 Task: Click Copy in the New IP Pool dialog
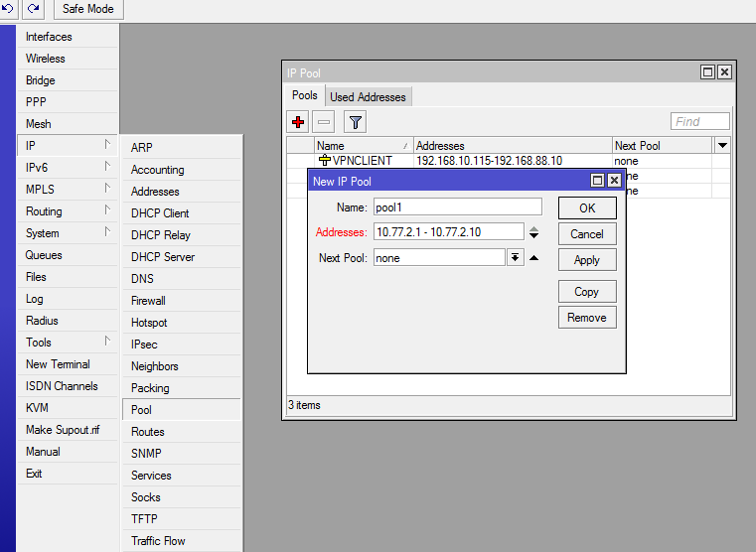[587, 292]
